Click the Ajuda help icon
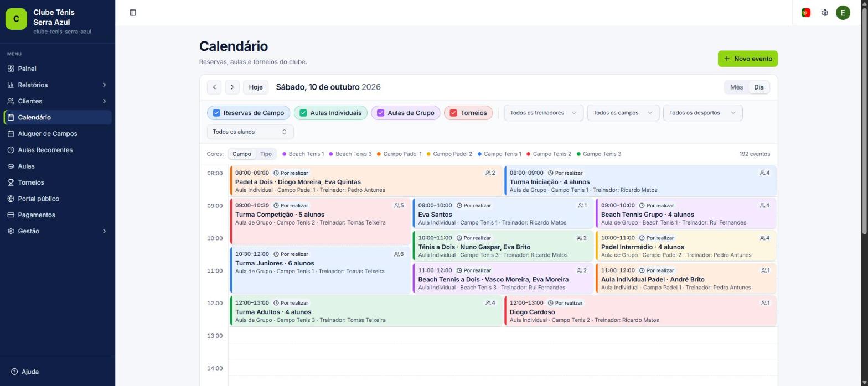The height and width of the screenshot is (386, 868). (x=14, y=372)
